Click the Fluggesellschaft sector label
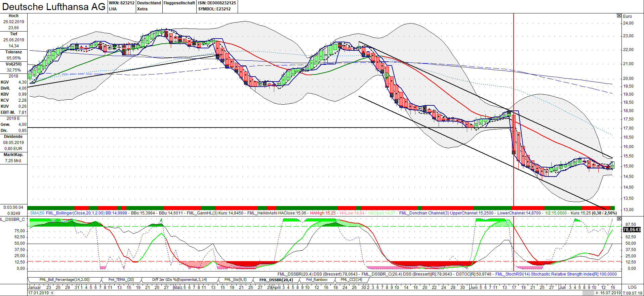 [179, 3]
